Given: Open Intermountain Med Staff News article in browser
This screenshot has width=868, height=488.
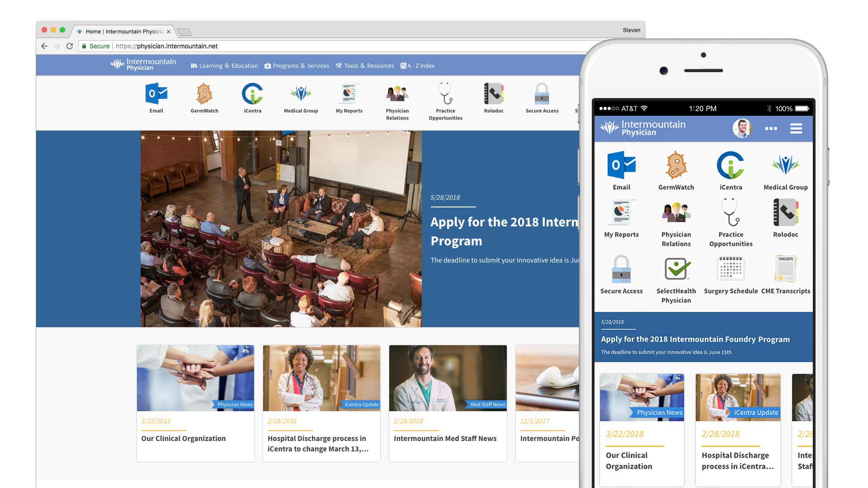Looking at the screenshot, I should [x=445, y=438].
